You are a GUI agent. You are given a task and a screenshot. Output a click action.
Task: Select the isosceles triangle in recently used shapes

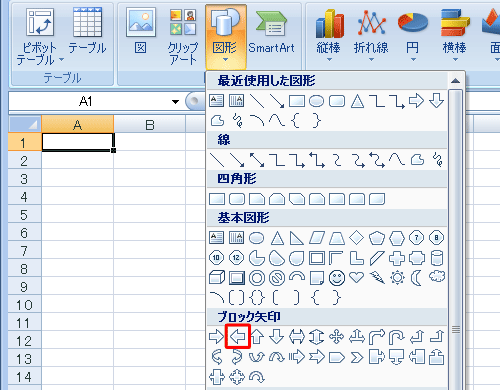click(357, 101)
